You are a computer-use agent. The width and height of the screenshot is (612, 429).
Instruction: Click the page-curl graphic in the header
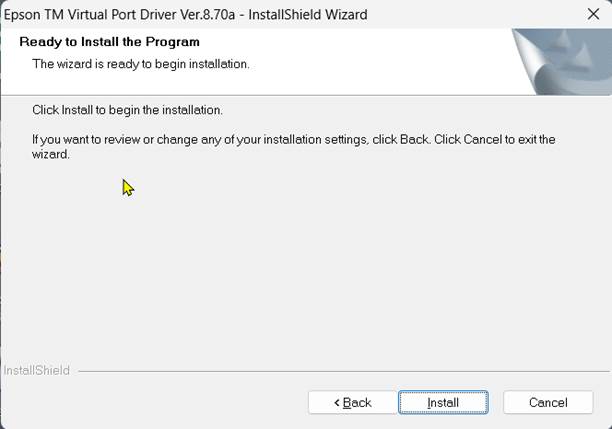pyautogui.click(x=560, y=61)
